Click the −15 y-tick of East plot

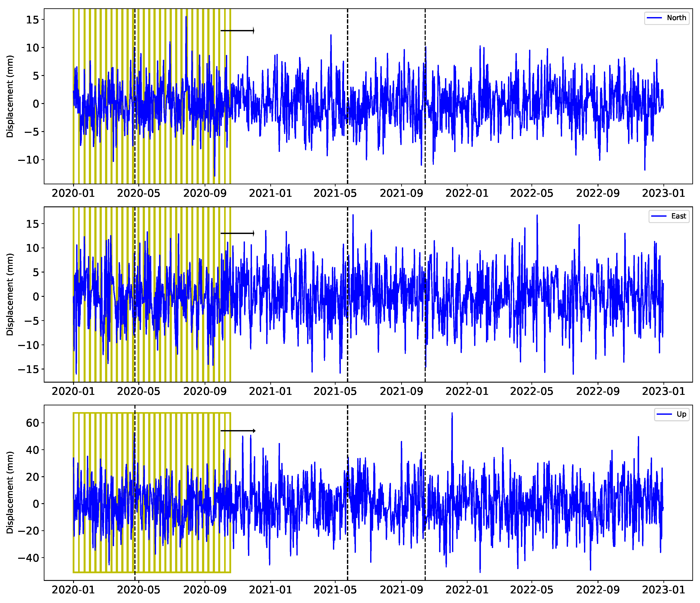coord(29,369)
